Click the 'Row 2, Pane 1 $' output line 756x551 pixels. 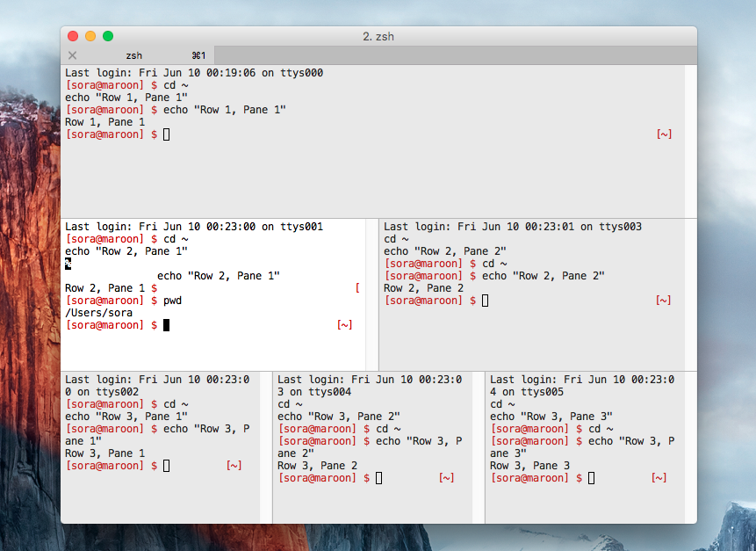point(111,288)
